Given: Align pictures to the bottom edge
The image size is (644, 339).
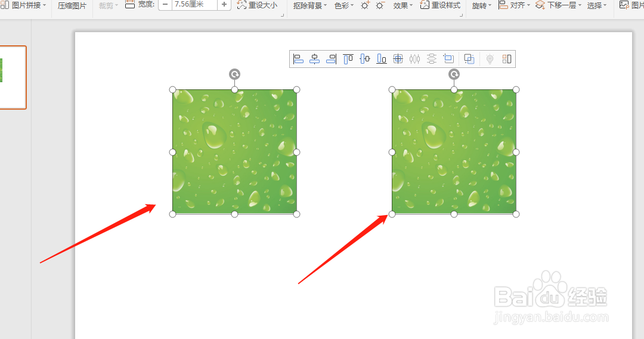Looking at the screenshot, I should [x=382, y=59].
